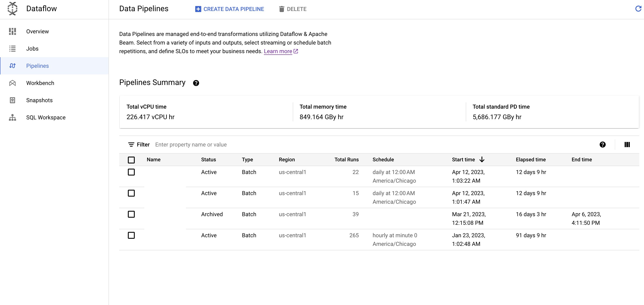Click the 'Apr 6, 2023, 4:11:50 PM' end time

586,219
